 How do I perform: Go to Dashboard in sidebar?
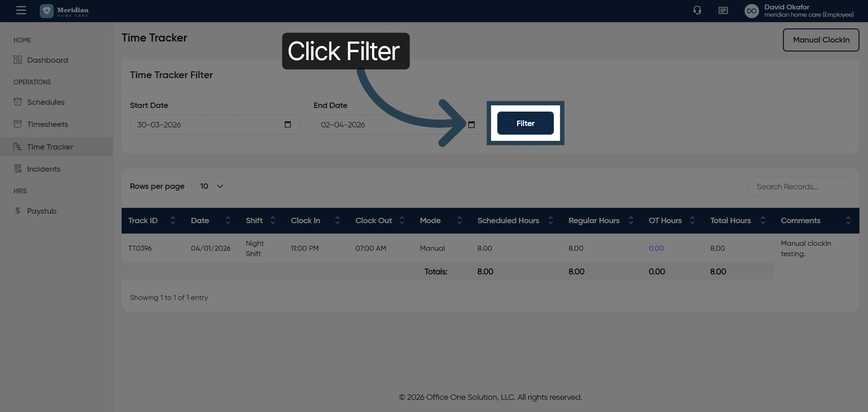(x=47, y=60)
